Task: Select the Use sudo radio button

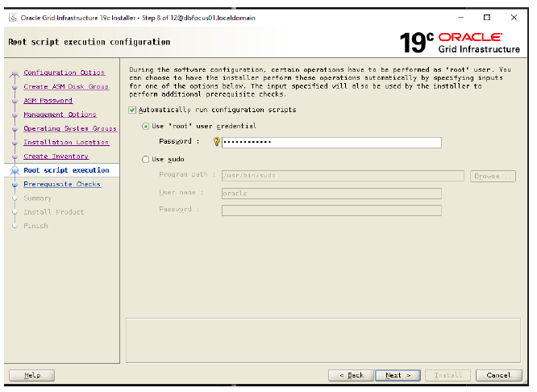Action: 146,160
